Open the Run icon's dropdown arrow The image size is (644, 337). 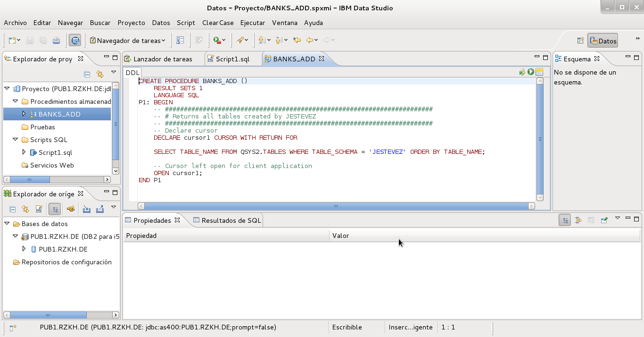click(x=224, y=41)
